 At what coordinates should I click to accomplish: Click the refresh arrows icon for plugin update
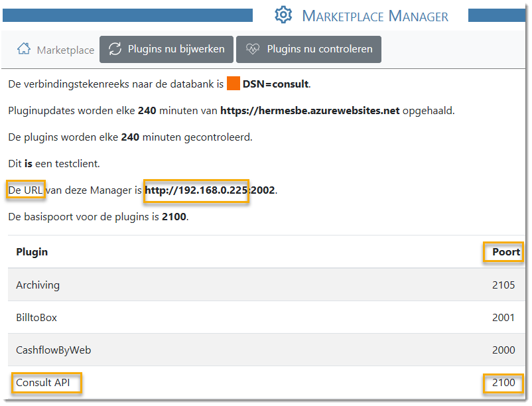(x=115, y=49)
